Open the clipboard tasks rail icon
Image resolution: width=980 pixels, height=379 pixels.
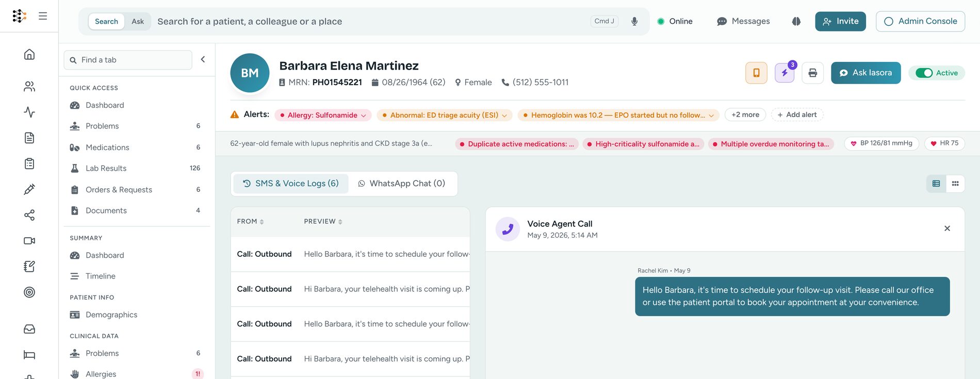[29, 163]
